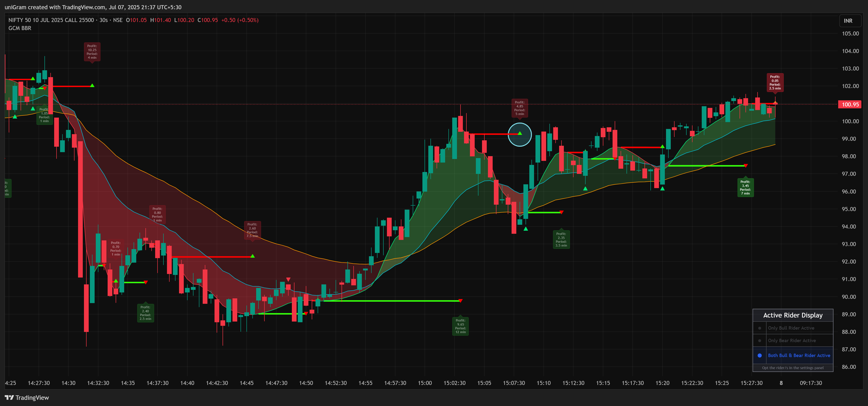
Task: Click the Active Rider Display header
Action: tap(793, 315)
